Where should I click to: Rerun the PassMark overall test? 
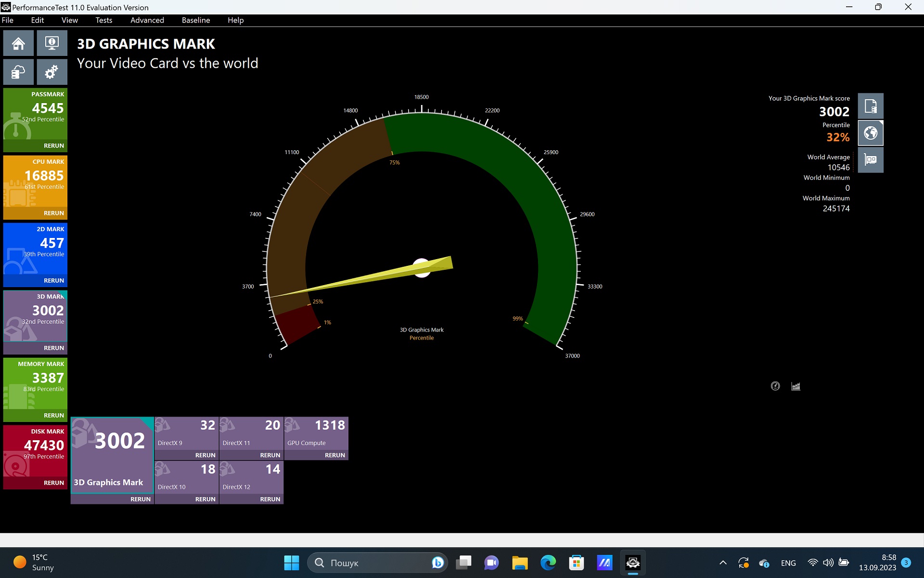(54, 145)
